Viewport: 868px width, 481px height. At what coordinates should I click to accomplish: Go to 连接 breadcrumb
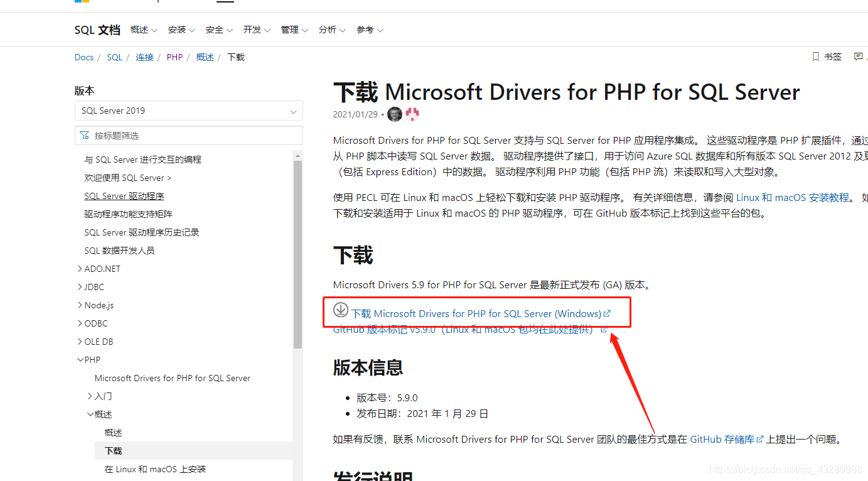click(144, 57)
